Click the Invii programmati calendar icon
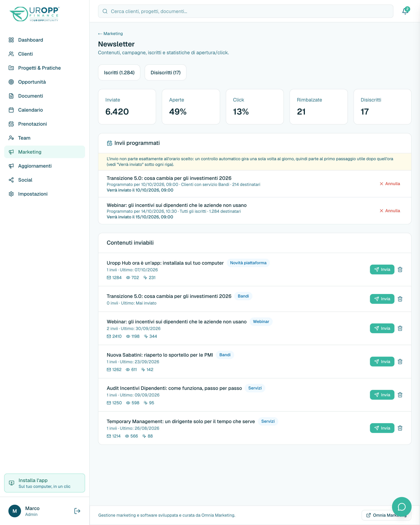The width and height of the screenshot is (420, 525). pos(109,143)
